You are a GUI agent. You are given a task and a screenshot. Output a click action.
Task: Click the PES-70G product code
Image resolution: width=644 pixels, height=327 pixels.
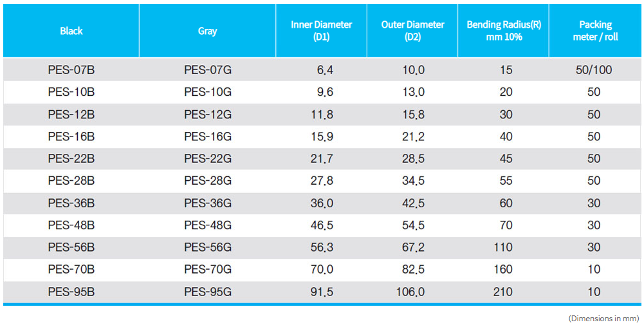[207, 270]
